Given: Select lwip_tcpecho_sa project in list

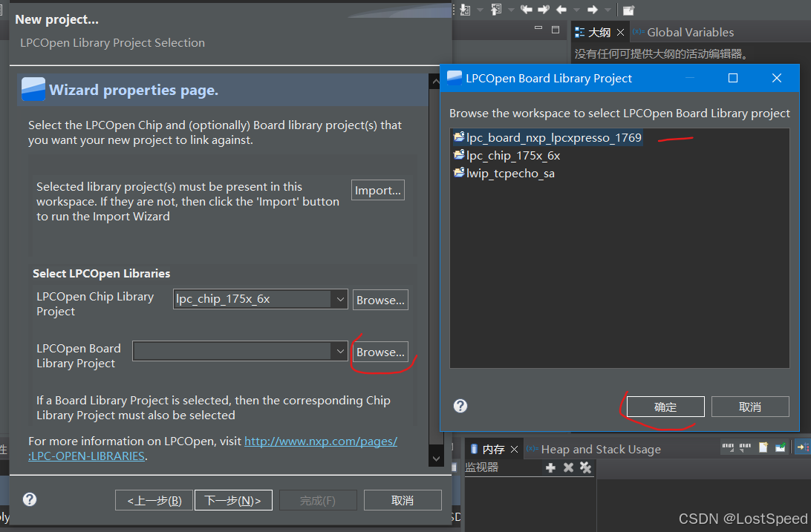Looking at the screenshot, I should tap(504, 174).
